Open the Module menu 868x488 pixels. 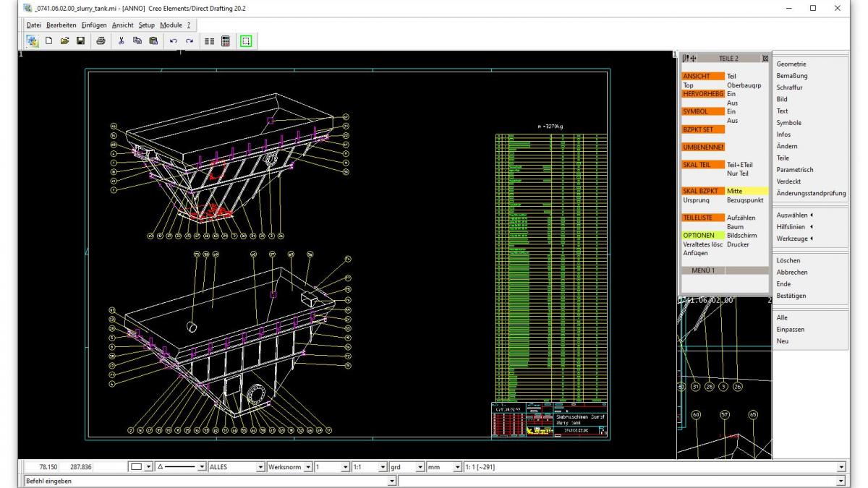171,25
